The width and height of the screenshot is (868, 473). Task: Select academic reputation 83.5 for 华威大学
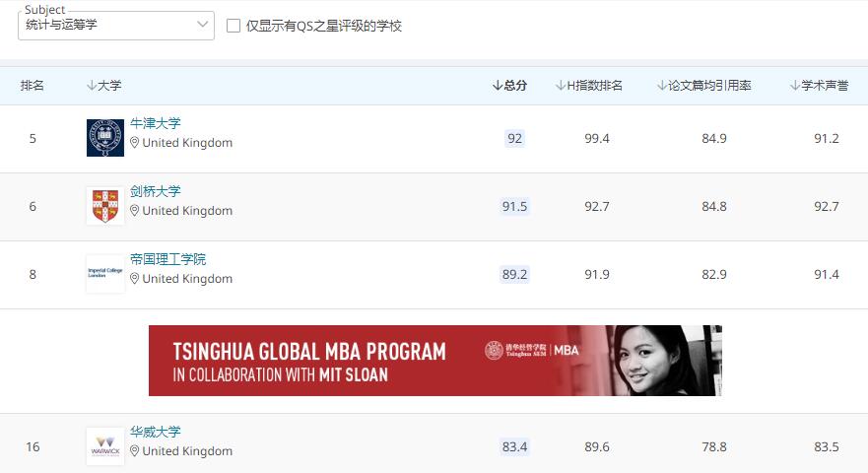[827, 447]
